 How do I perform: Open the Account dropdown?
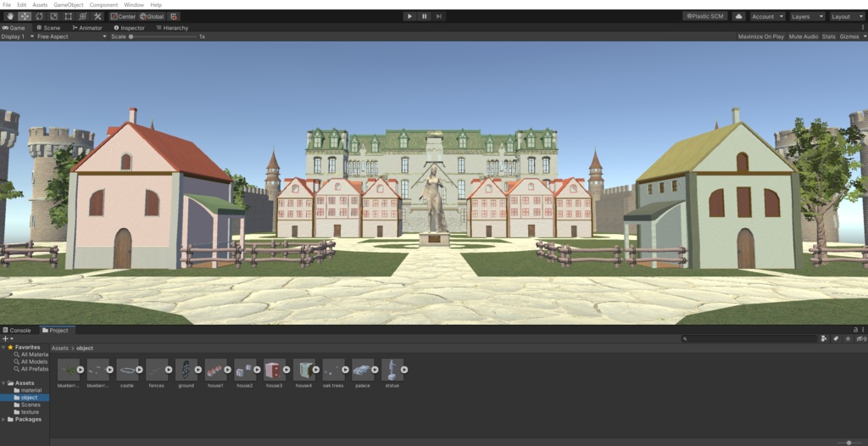(x=767, y=17)
